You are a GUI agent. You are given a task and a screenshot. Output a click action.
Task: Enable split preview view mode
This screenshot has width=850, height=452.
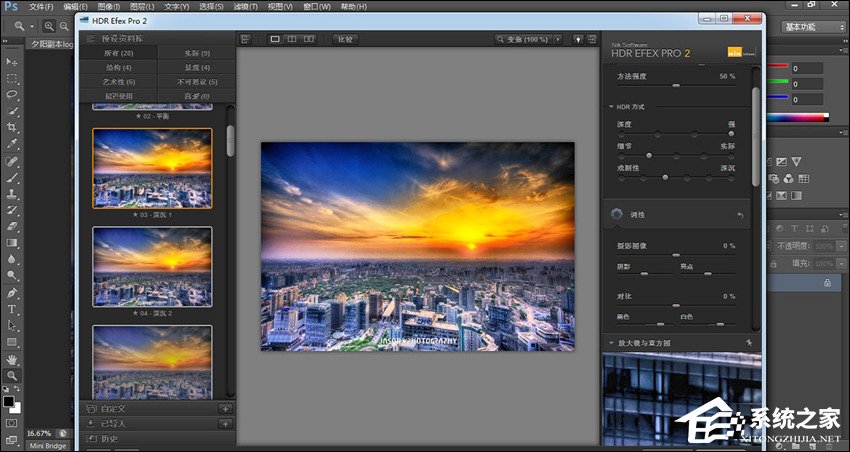pos(291,40)
